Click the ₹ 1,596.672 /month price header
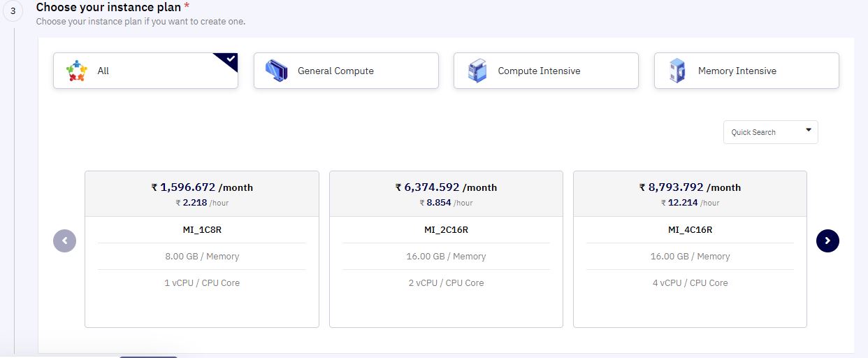 click(202, 187)
